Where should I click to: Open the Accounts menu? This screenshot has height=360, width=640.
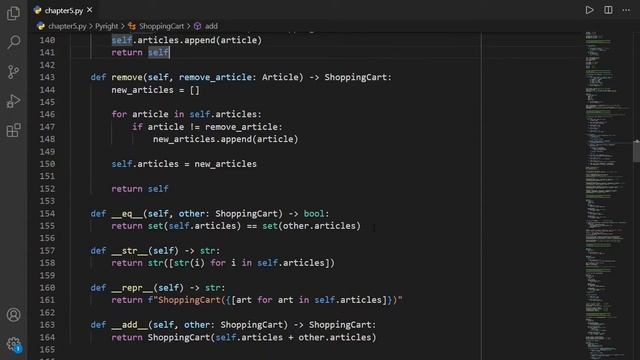pos(13,315)
